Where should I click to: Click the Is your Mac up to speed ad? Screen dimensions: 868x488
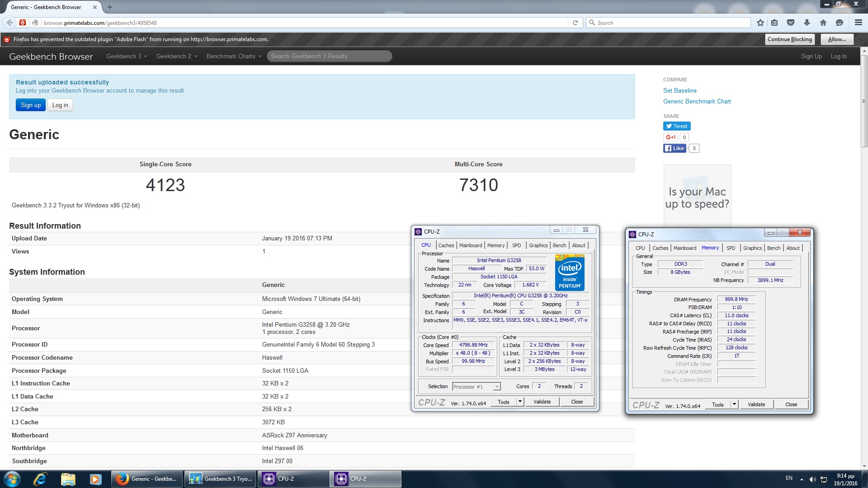pyautogui.click(x=697, y=196)
